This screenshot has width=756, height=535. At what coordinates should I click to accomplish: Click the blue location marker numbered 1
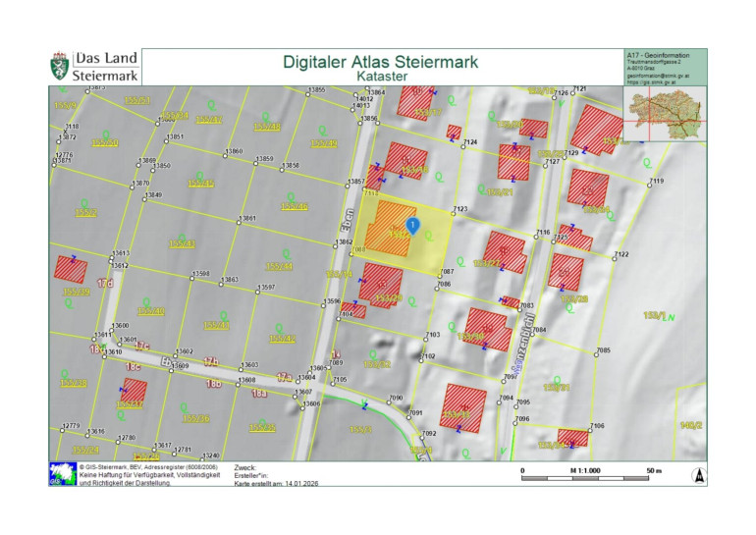(413, 227)
